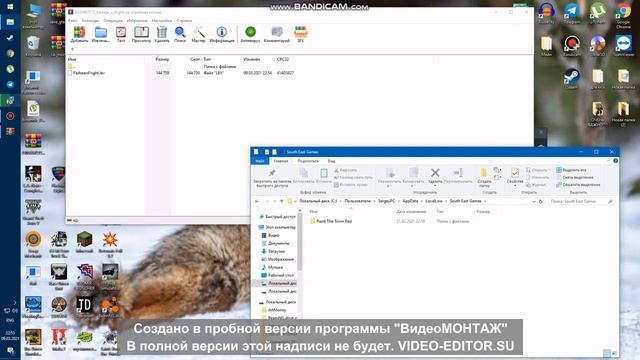Open the Windows Start button
The width and height of the screenshot is (640, 360).
(x=10, y=7)
